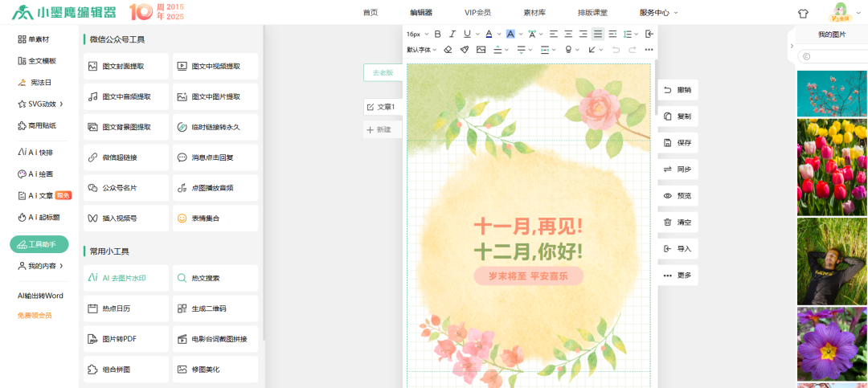The image size is (868, 388).
Task: Apply underline formatting
Action: tap(467, 35)
